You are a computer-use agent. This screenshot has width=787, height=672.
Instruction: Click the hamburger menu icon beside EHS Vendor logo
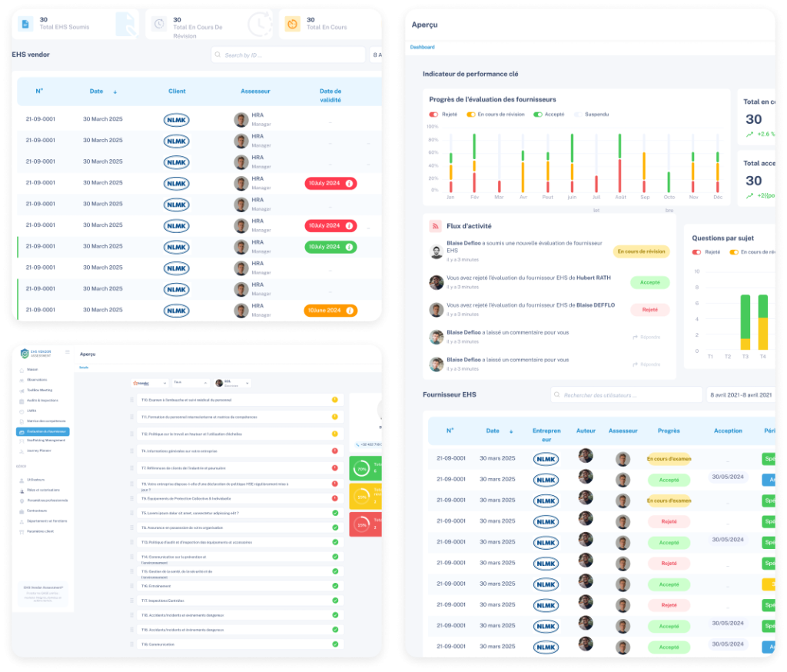pyautogui.click(x=67, y=352)
